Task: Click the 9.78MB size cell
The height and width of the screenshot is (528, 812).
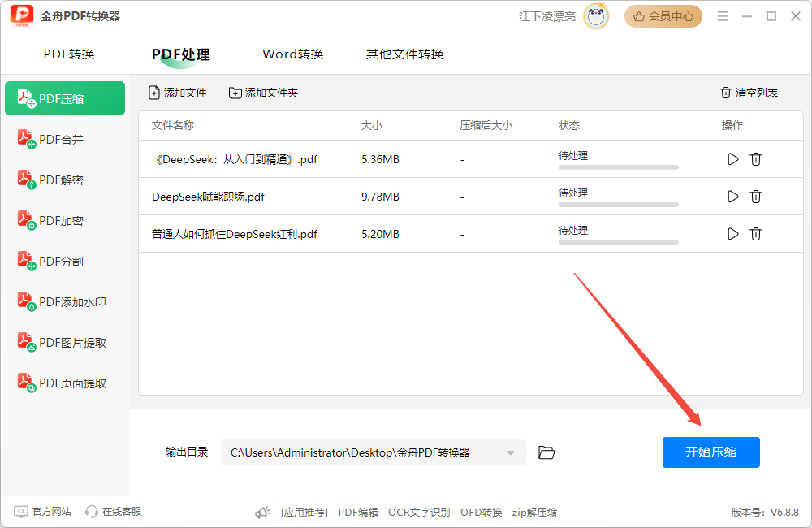Action: (x=380, y=197)
